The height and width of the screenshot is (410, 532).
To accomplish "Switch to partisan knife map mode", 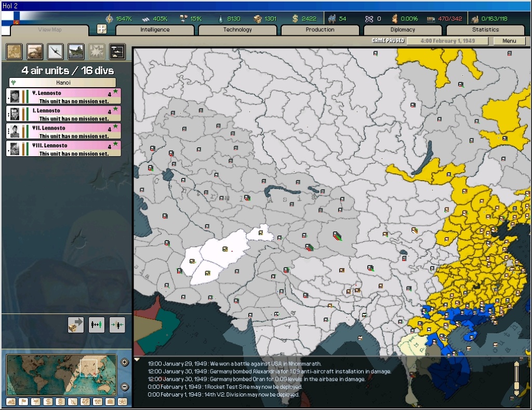I will click(x=73, y=402).
